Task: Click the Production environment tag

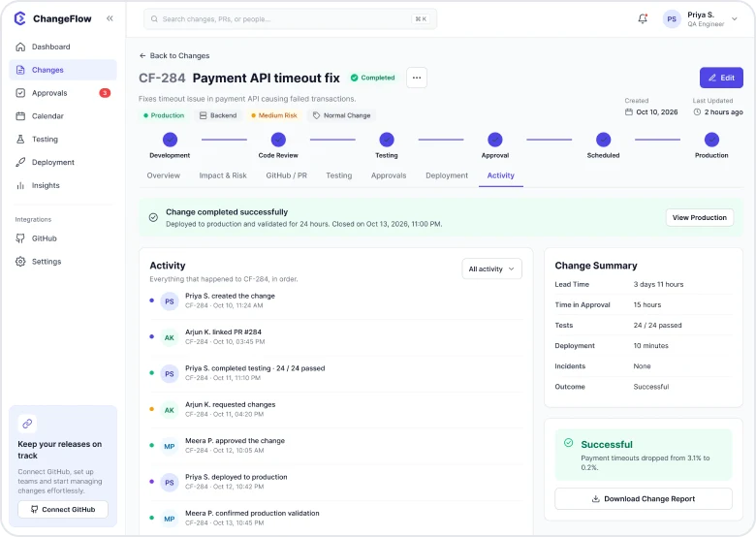Action: [x=164, y=115]
